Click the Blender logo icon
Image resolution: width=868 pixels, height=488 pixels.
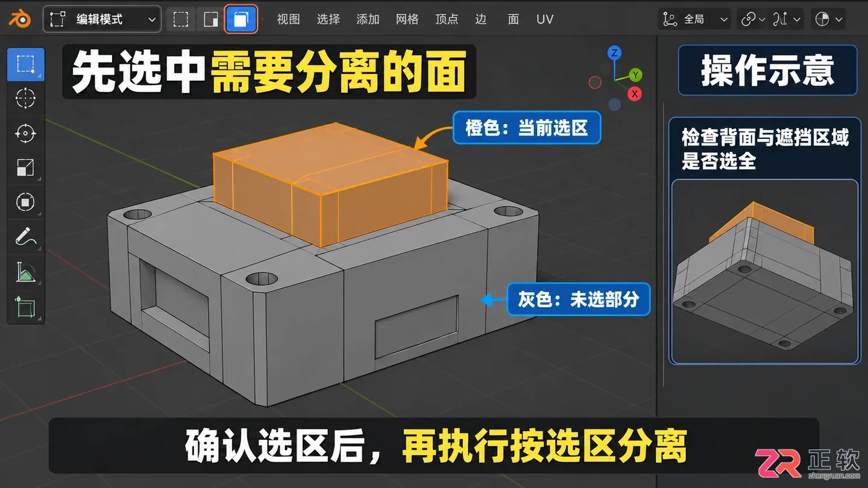click(20, 19)
